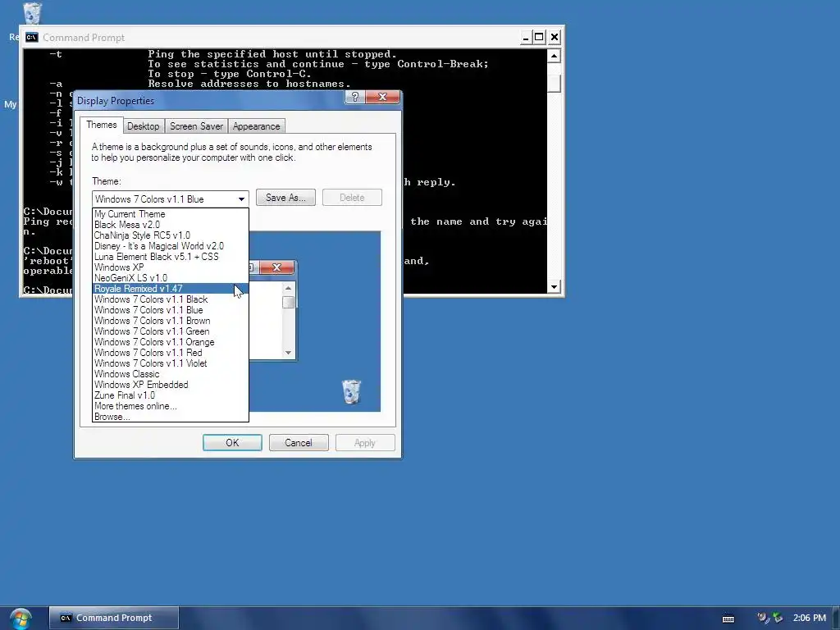
Task: Click the Recycle Bin in theme preview
Action: pos(351,391)
